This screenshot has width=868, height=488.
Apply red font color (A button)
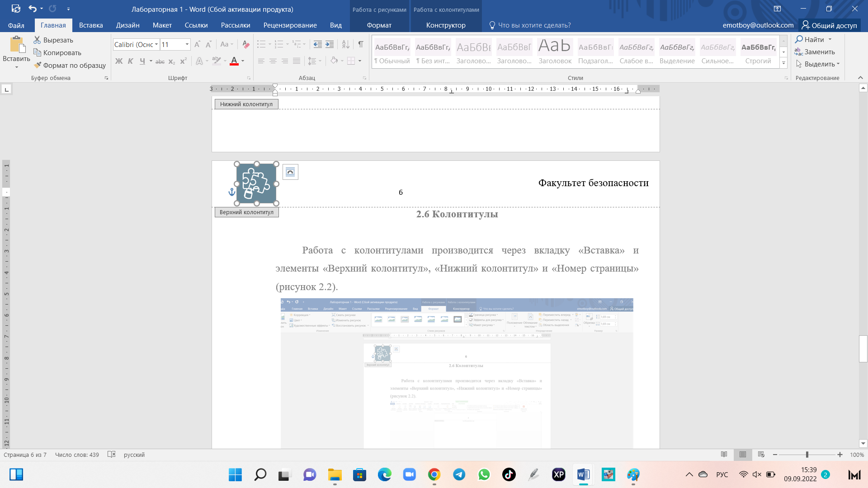(234, 61)
